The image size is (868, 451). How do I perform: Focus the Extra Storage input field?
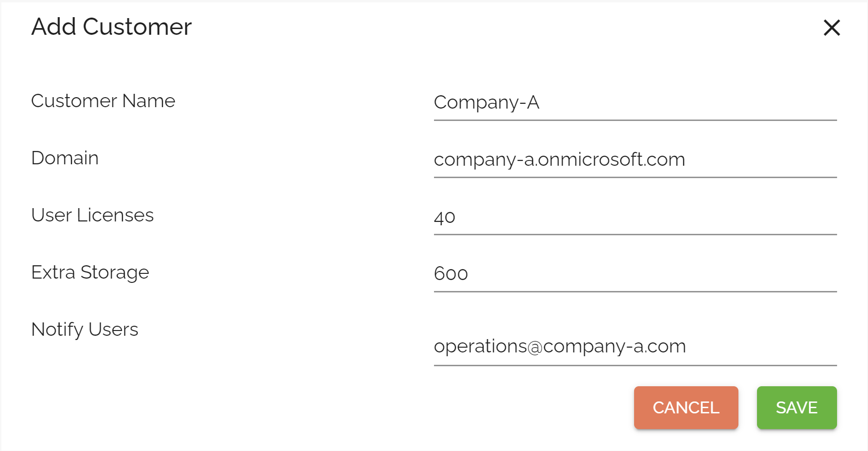point(635,274)
